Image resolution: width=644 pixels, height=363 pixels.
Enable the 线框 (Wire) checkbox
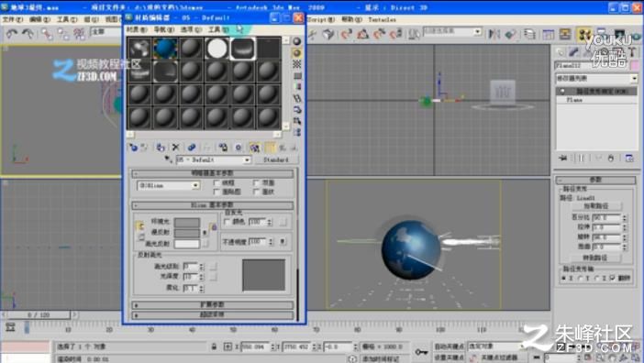[x=217, y=183]
